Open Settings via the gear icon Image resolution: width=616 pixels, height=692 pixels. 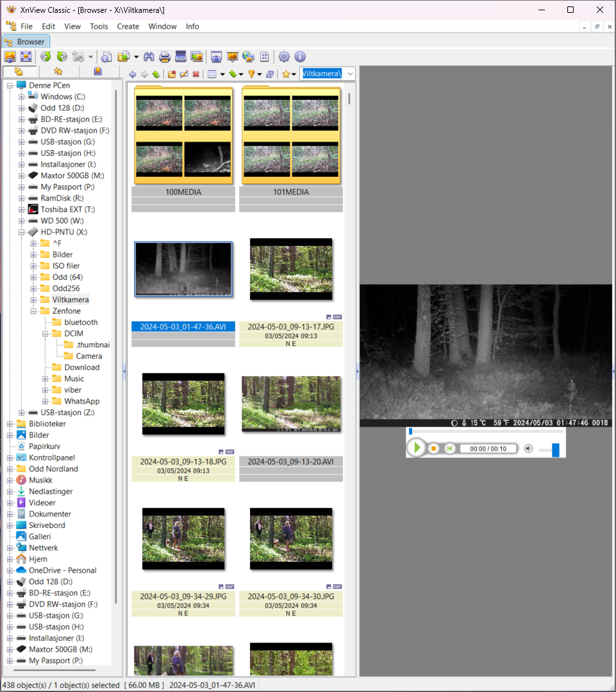pos(284,56)
